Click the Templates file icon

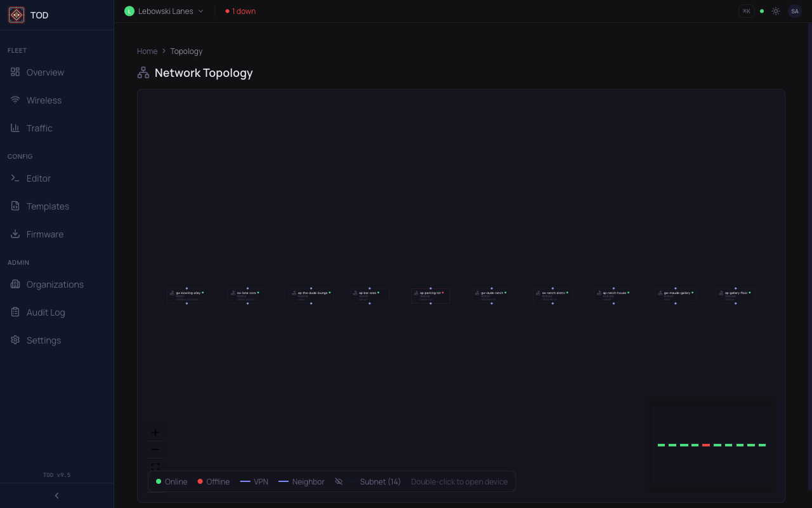[15, 206]
